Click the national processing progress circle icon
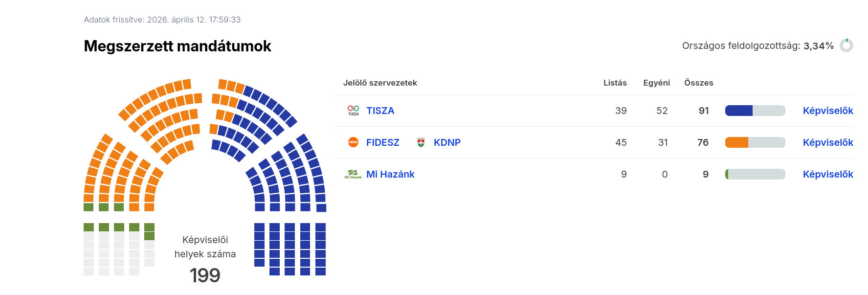 (846, 45)
